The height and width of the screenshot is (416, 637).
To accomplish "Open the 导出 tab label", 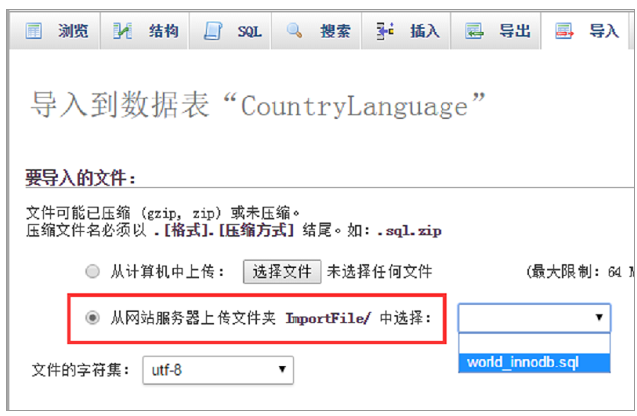I will coord(512,31).
